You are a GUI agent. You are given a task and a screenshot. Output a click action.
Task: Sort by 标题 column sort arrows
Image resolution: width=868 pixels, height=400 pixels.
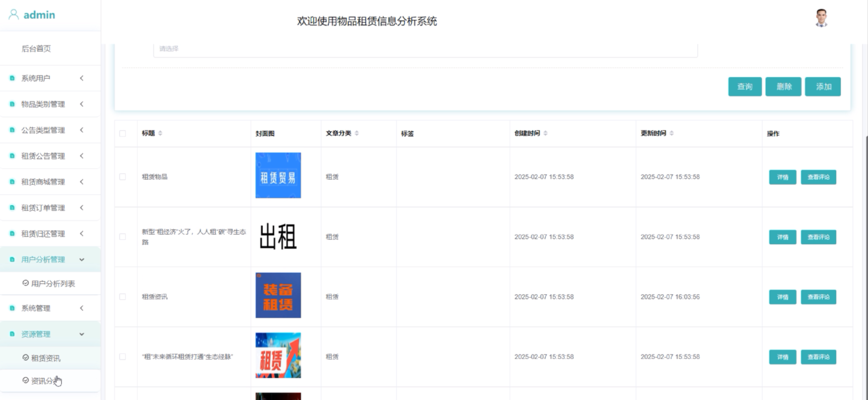(160, 133)
